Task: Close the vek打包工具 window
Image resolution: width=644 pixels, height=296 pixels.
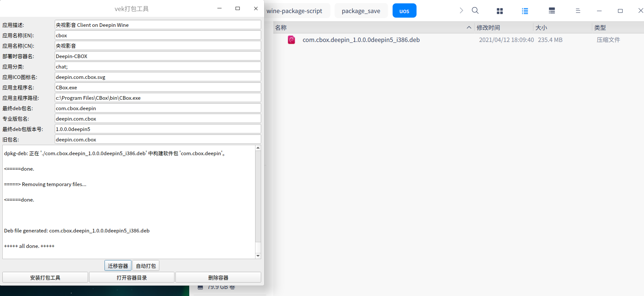Action: pyautogui.click(x=256, y=8)
